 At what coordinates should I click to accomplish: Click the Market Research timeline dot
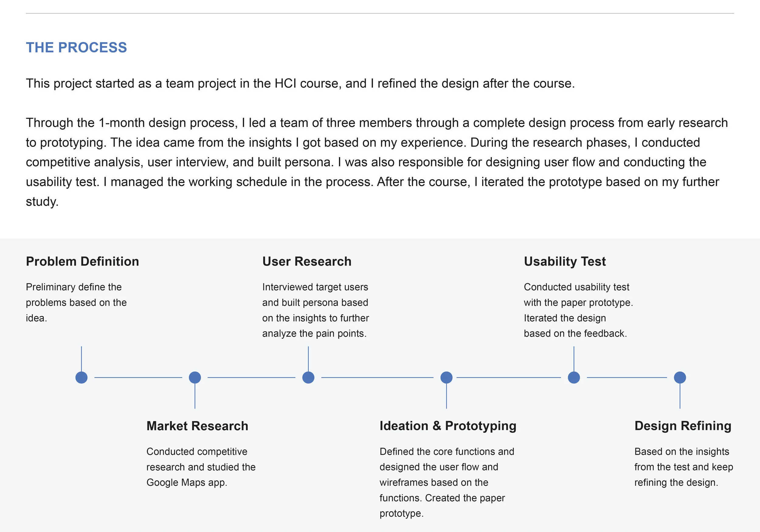195,377
